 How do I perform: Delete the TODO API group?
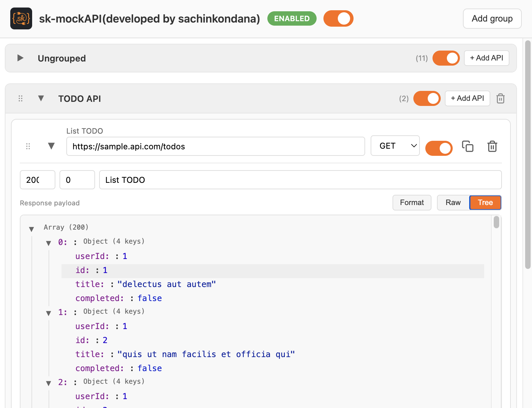500,98
